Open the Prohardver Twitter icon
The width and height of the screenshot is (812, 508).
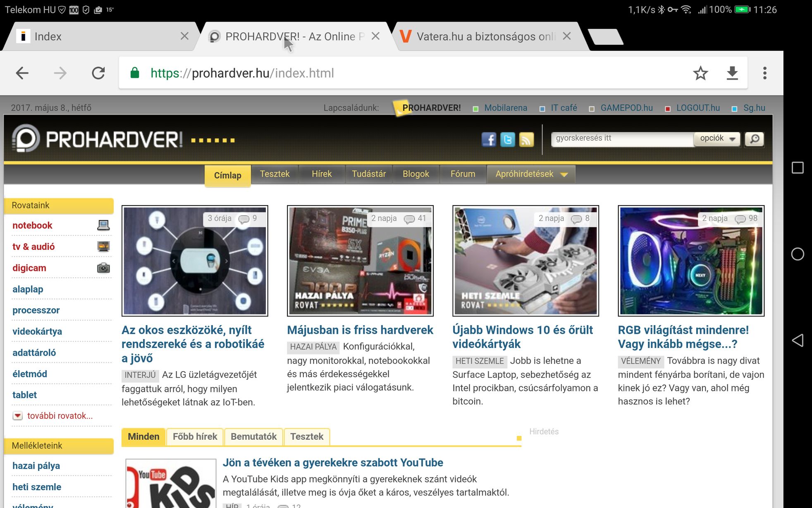point(508,139)
